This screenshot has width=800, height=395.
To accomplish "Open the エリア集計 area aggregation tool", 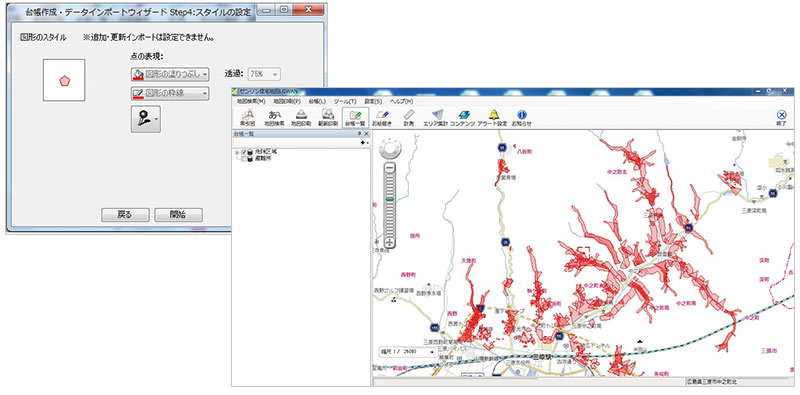I will pyautogui.click(x=435, y=118).
